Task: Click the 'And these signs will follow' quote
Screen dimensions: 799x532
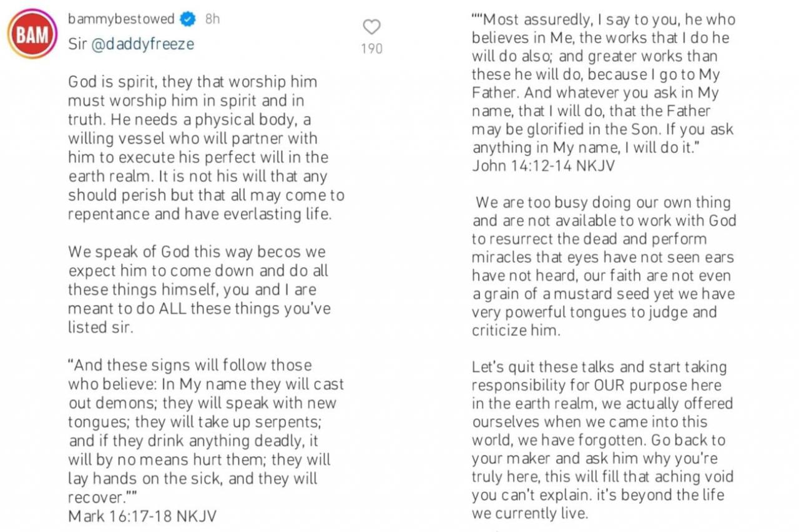Action: [206, 430]
